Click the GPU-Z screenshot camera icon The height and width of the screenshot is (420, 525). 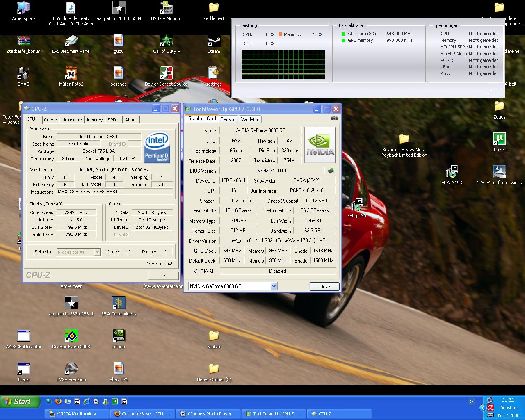click(x=334, y=119)
